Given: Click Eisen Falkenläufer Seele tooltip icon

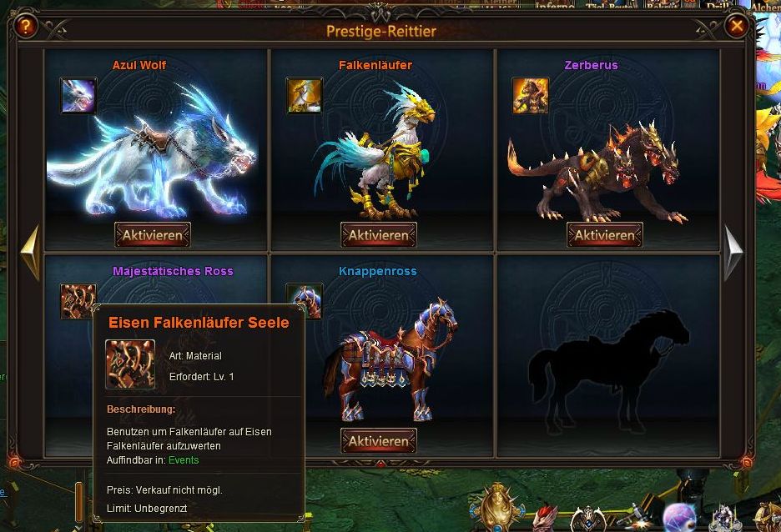Looking at the screenshot, I should point(130,364).
